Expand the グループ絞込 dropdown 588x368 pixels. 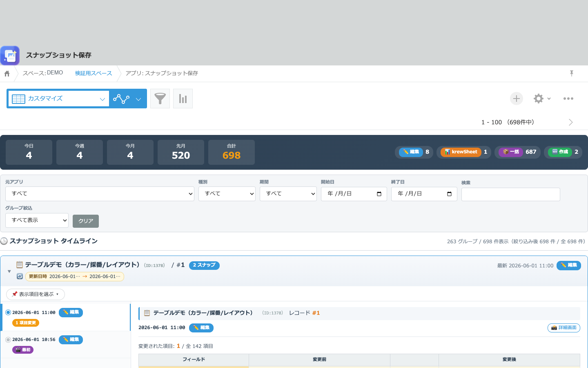(x=37, y=220)
